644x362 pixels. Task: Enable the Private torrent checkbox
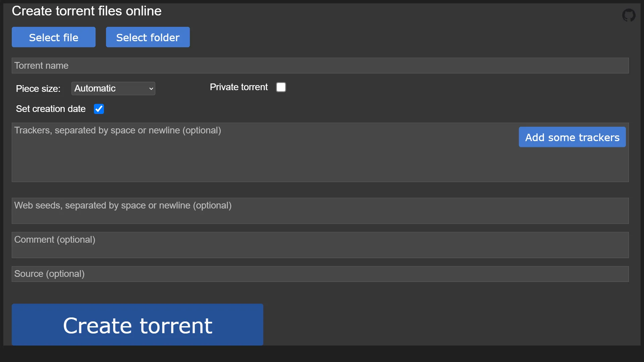(x=281, y=87)
